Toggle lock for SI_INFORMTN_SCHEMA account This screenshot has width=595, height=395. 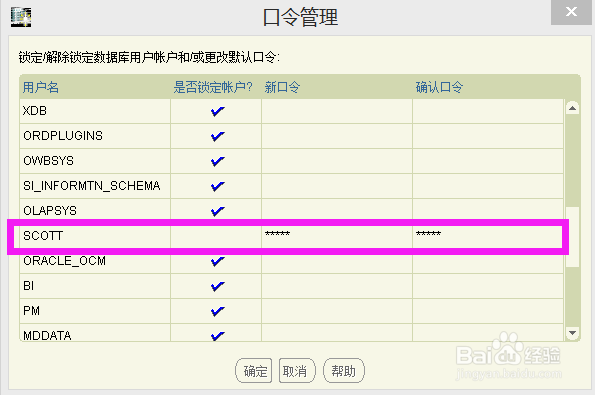[x=217, y=186]
